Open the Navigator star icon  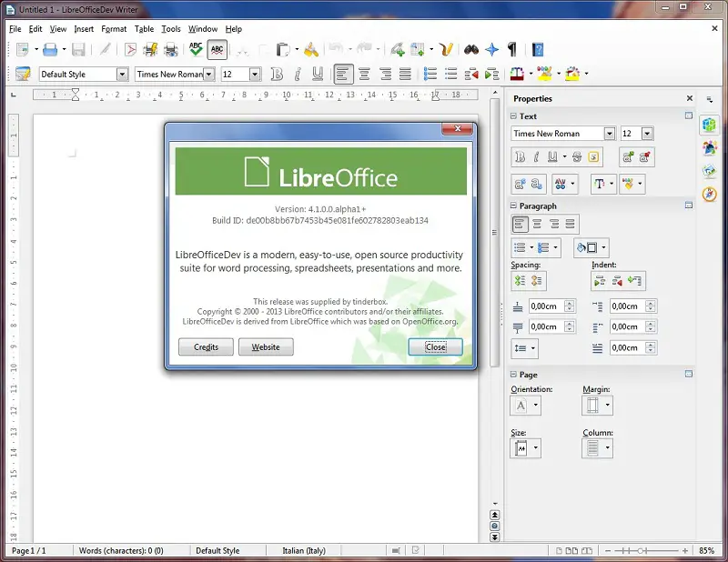[491, 49]
